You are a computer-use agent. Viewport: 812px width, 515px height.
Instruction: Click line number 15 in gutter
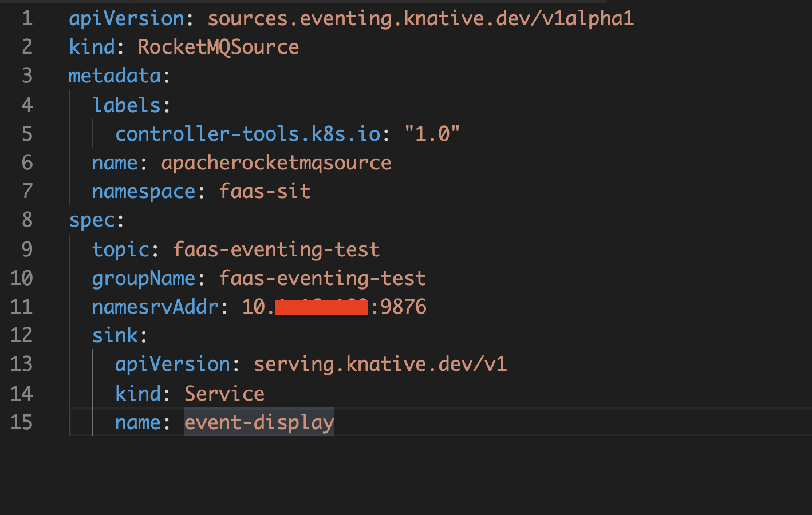point(21,422)
